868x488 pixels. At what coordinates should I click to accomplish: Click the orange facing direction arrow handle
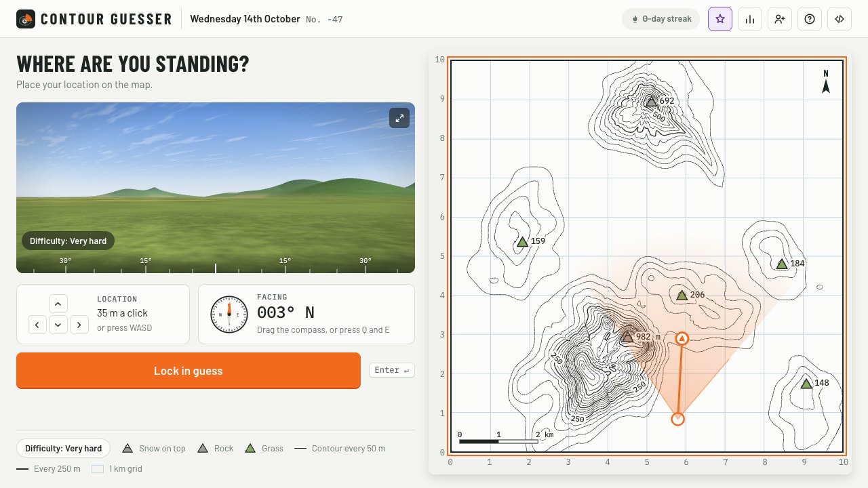(682, 338)
